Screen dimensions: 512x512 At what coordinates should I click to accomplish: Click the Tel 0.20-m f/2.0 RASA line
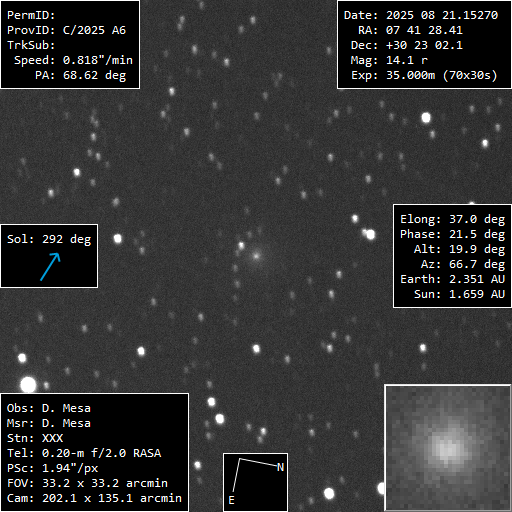coord(84,453)
